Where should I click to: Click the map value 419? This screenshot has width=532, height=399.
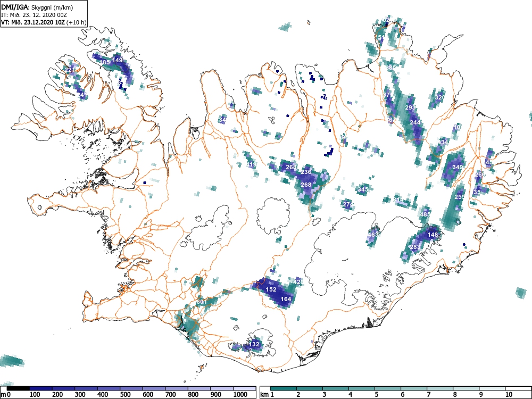tap(252, 164)
